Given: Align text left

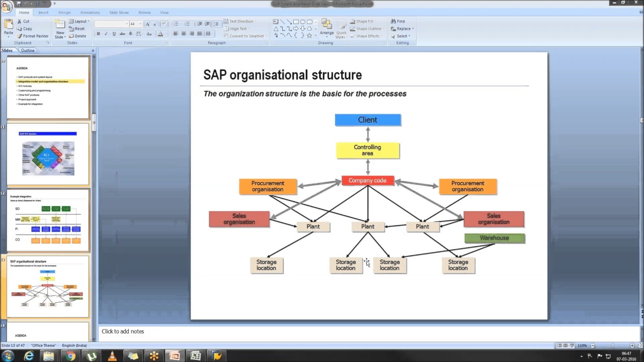Looking at the screenshot, I should pos(176,34).
